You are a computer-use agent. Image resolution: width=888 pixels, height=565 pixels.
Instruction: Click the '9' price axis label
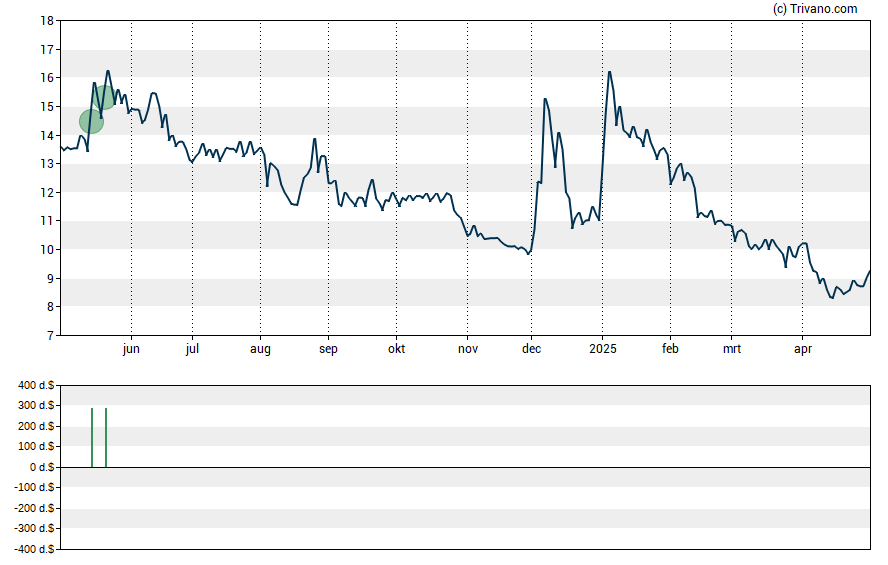pyautogui.click(x=50, y=279)
